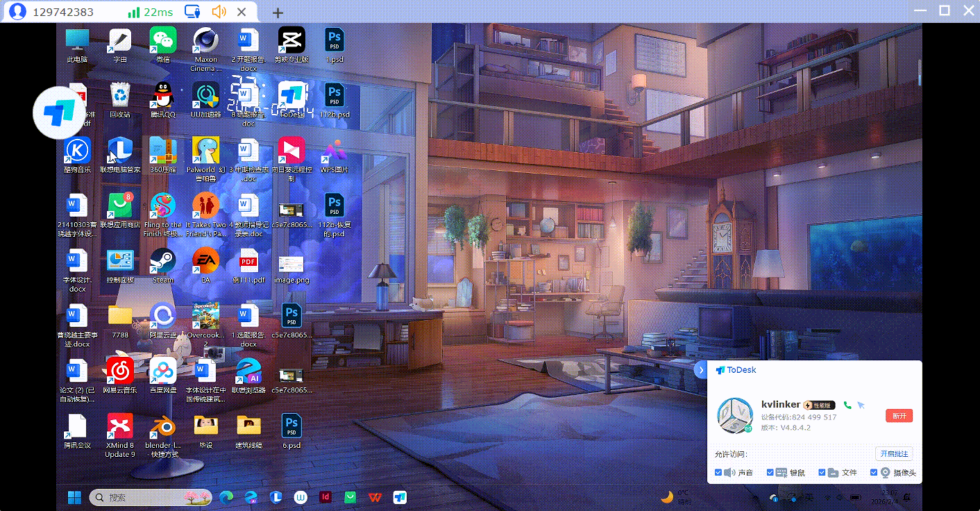This screenshot has height=511, width=980.
Task: Select the 剪映专业版 desktop icon
Action: point(292,44)
